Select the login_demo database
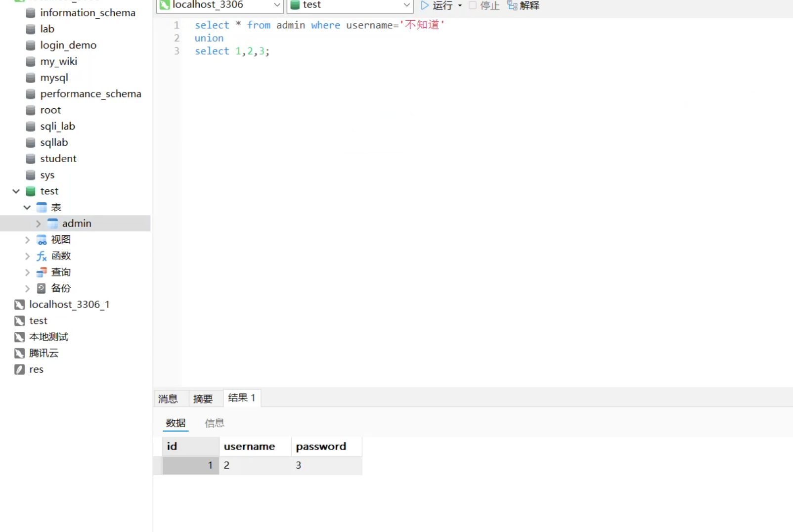 click(x=68, y=45)
